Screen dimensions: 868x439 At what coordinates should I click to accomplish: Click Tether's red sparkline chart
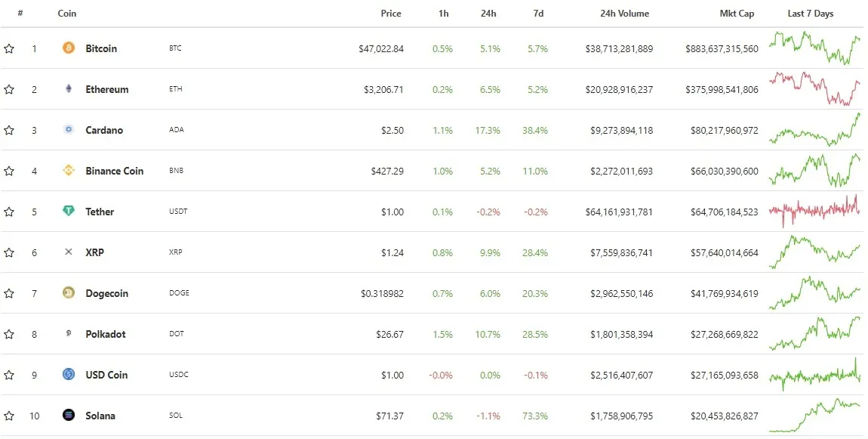814,212
